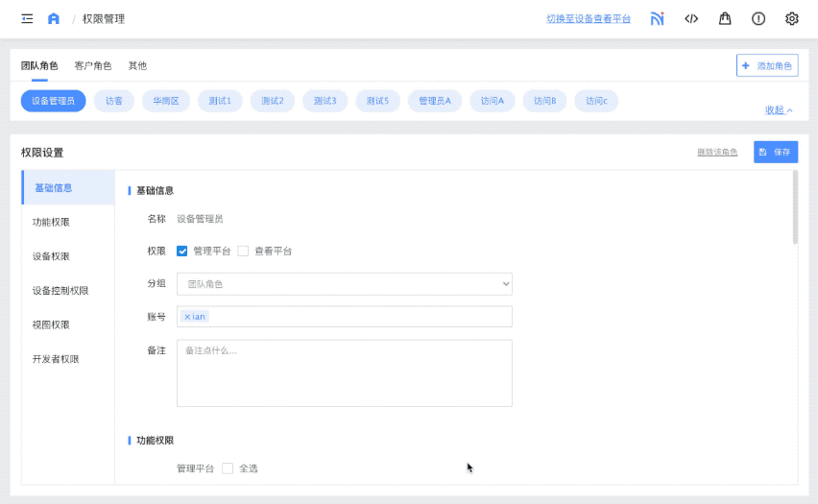Open the 分组 dropdown showing 团队角色
Viewport: 818px width, 504px height.
(344, 284)
